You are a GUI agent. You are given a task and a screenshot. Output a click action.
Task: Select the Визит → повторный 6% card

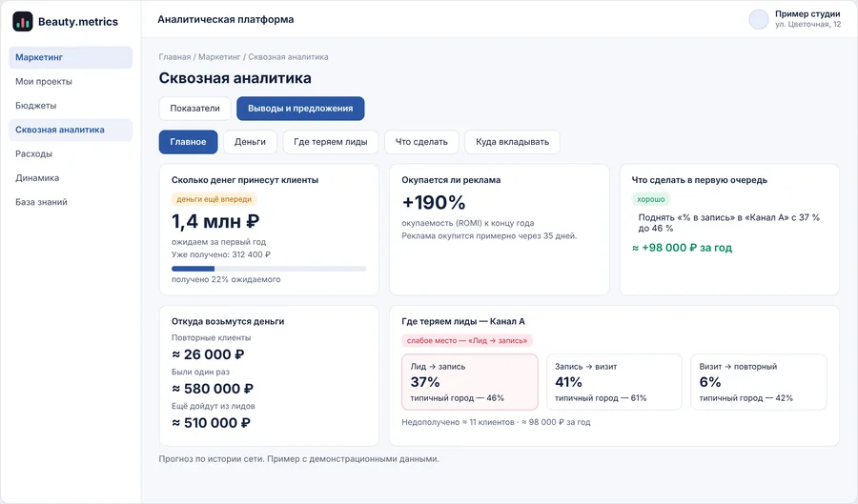[759, 381]
